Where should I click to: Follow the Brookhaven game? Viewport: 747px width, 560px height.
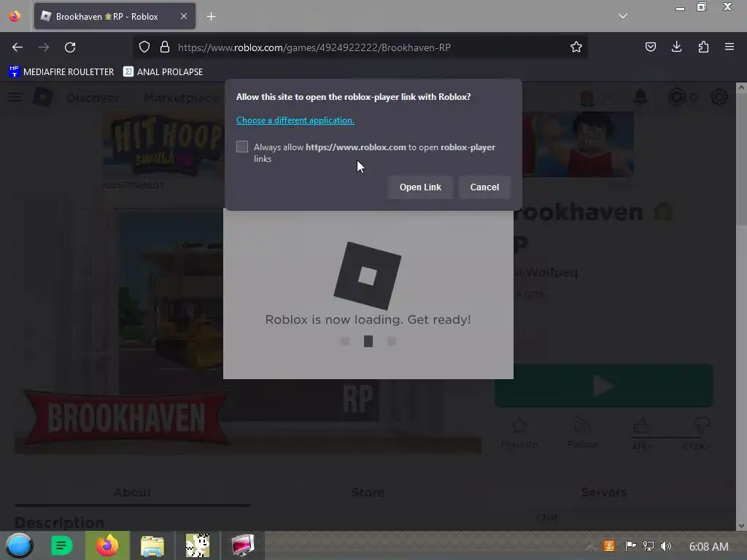pos(582,432)
